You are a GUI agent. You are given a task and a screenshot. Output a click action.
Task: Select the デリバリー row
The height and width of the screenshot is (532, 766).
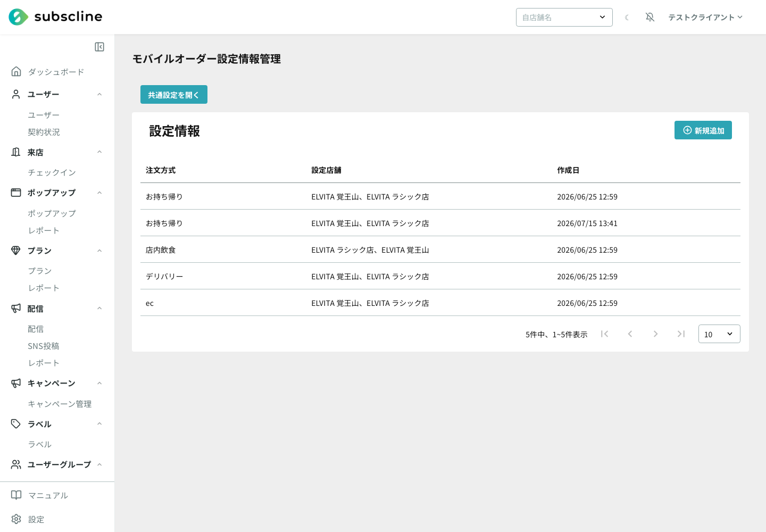pyautogui.click(x=440, y=276)
